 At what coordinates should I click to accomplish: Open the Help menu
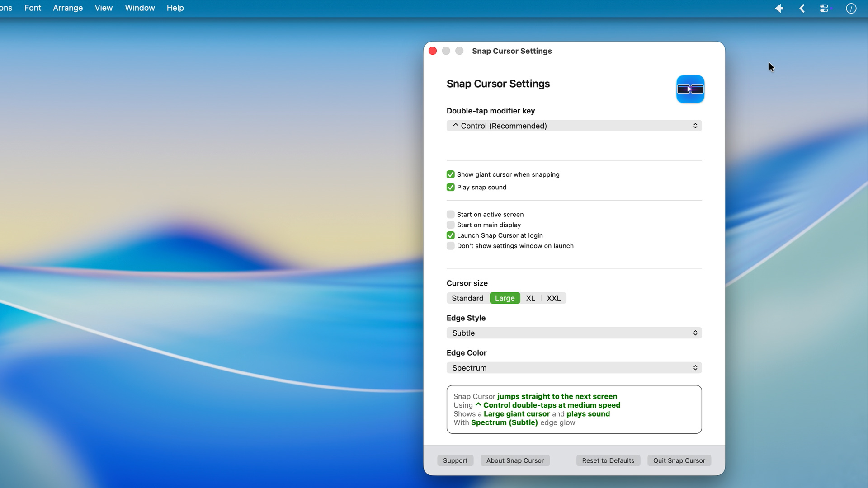tap(175, 8)
